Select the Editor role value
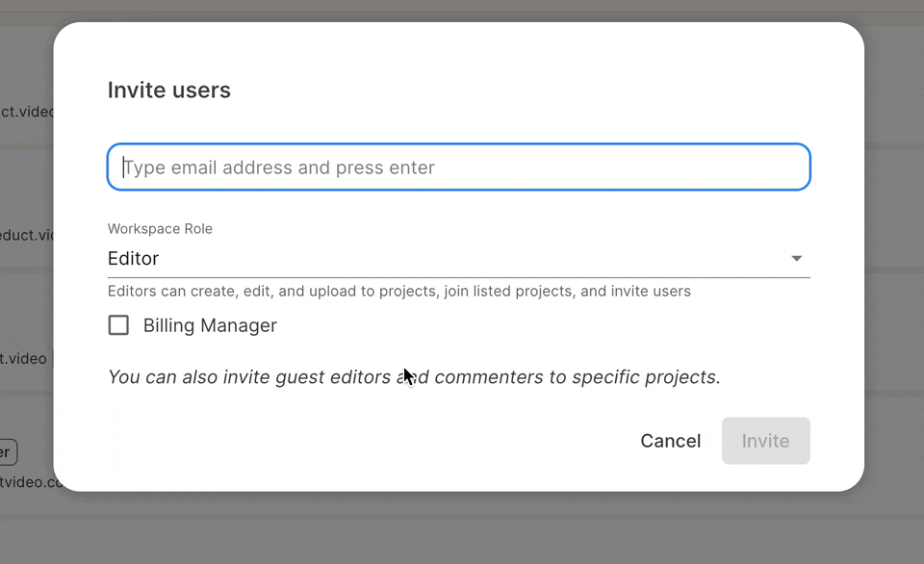 click(x=133, y=258)
